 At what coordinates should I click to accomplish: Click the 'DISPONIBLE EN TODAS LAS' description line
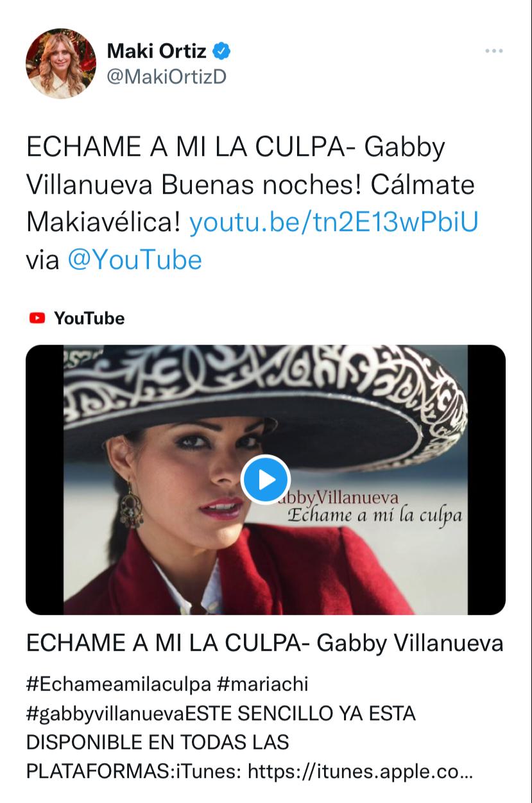[158, 742]
